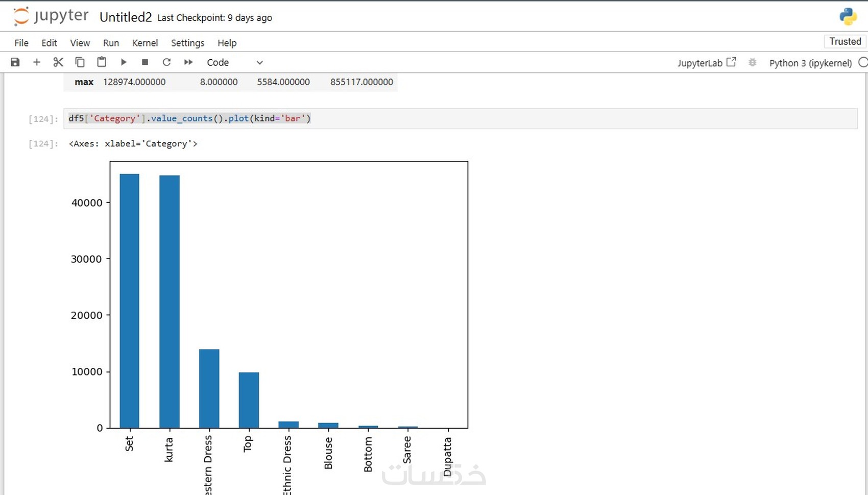Interrupt the kernel with the stop icon
868x495 pixels.
coord(145,62)
